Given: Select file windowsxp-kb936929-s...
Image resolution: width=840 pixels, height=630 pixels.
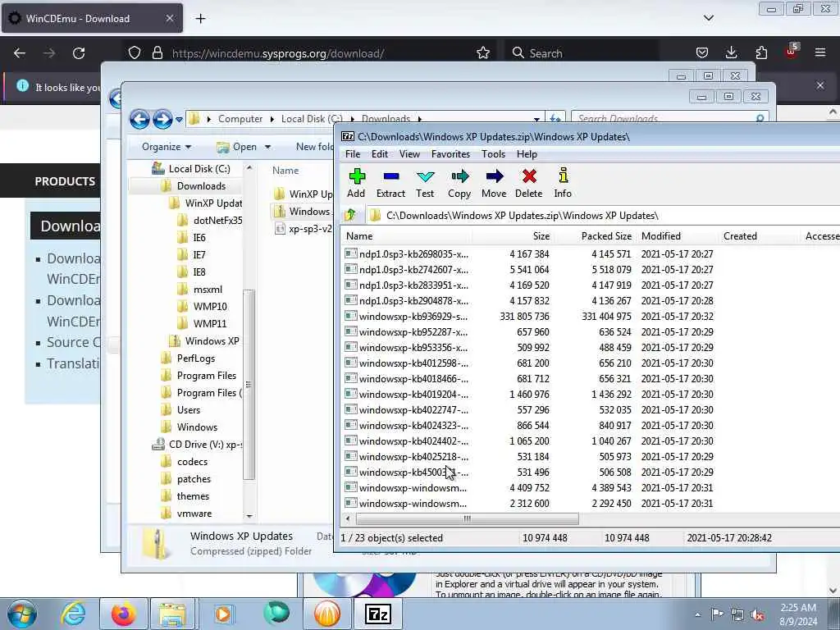Looking at the screenshot, I should pos(407,317).
